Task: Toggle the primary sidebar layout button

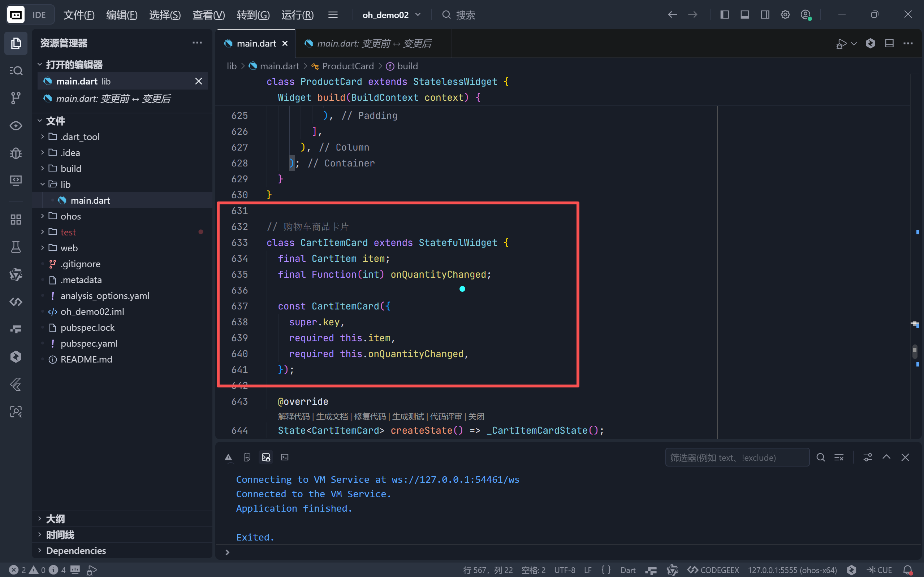Action: [724, 15]
